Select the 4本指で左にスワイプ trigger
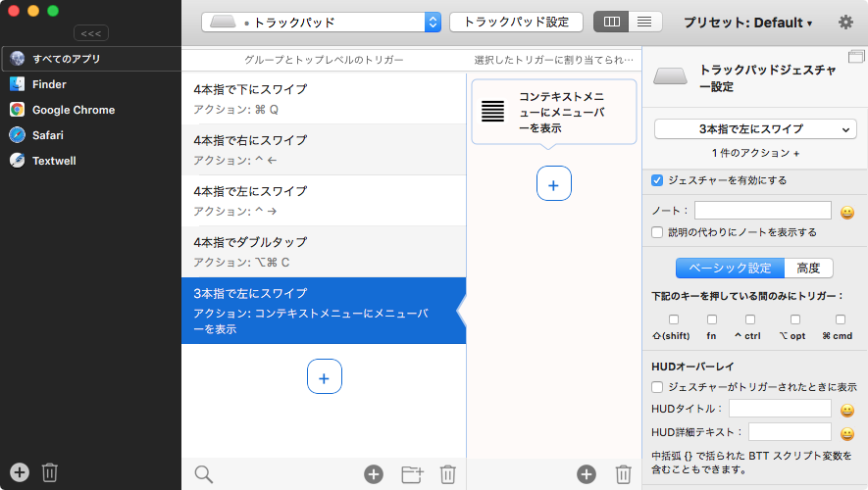868x490 pixels. click(x=324, y=201)
